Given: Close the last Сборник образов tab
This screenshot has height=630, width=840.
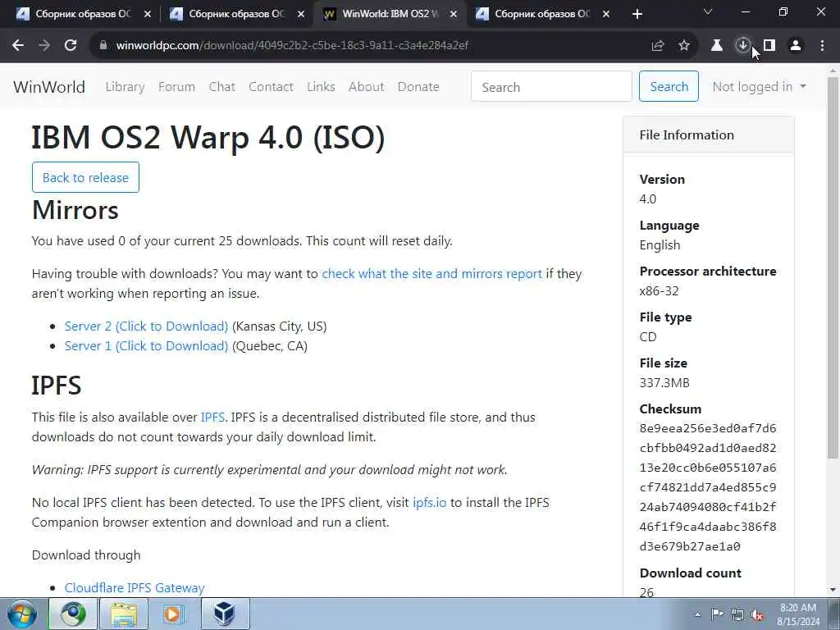Looking at the screenshot, I should (x=606, y=14).
